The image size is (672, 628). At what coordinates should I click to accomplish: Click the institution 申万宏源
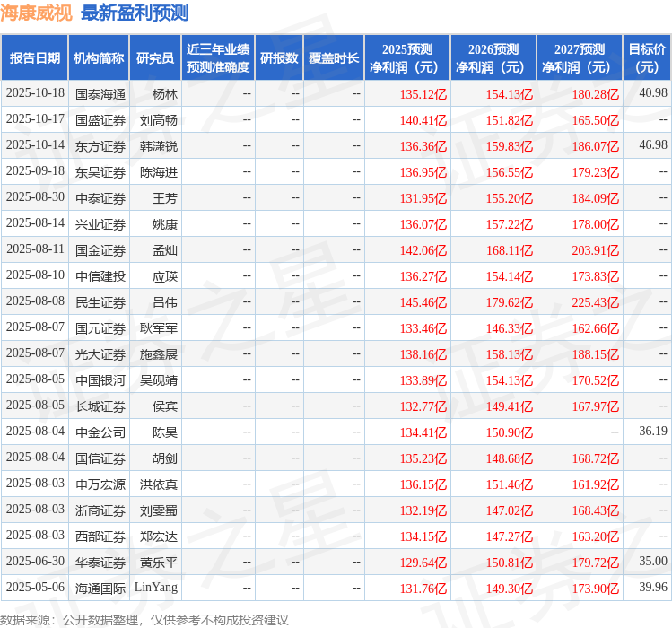(x=100, y=484)
